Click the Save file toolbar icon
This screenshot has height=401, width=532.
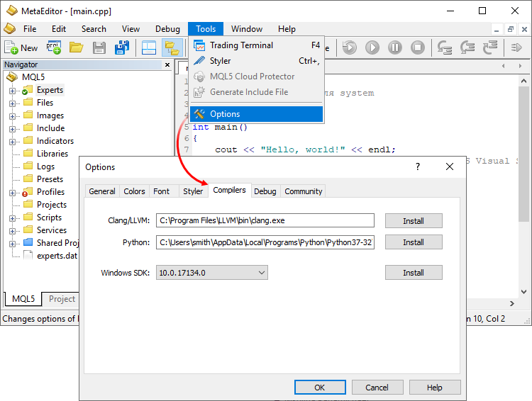click(99, 47)
